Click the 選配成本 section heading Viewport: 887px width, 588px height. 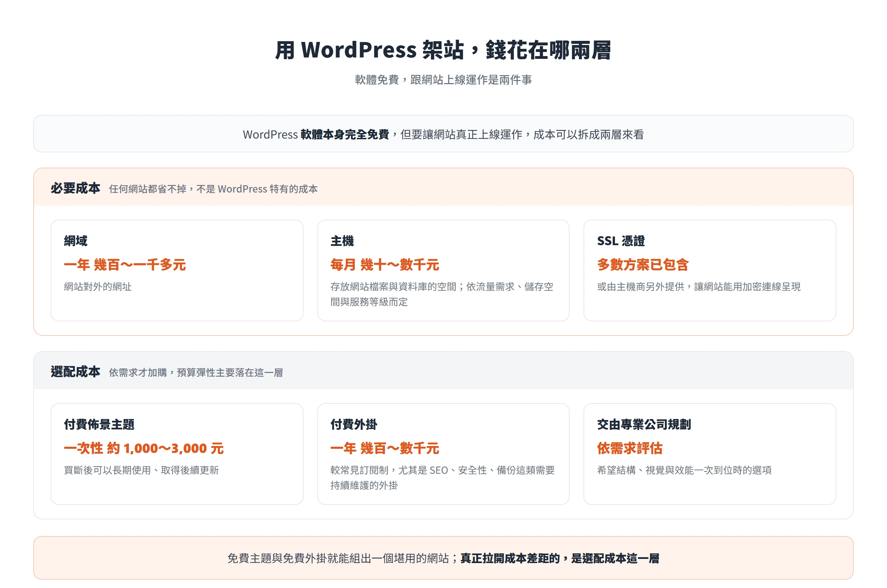pyautogui.click(x=76, y=372)
